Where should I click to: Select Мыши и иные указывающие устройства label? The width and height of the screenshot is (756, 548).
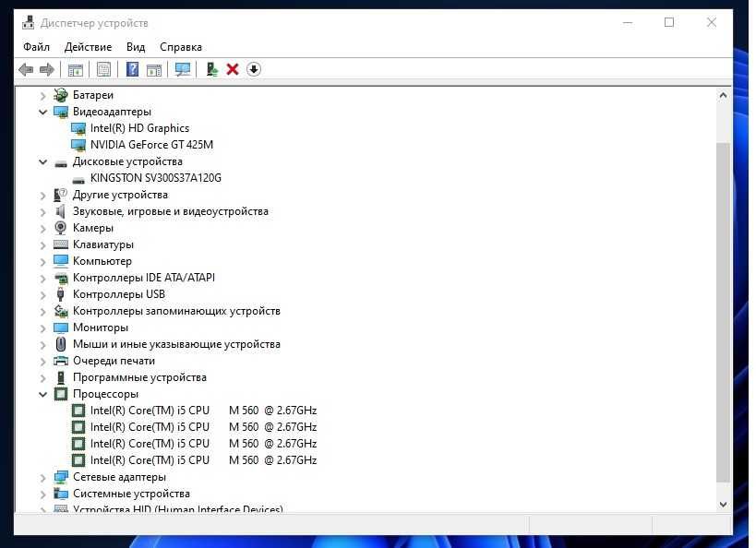point(176,344)
